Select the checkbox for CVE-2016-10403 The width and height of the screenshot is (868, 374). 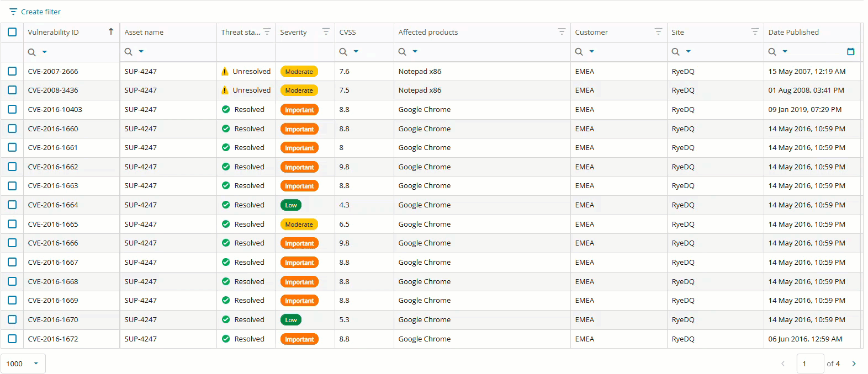pos(12,109)
